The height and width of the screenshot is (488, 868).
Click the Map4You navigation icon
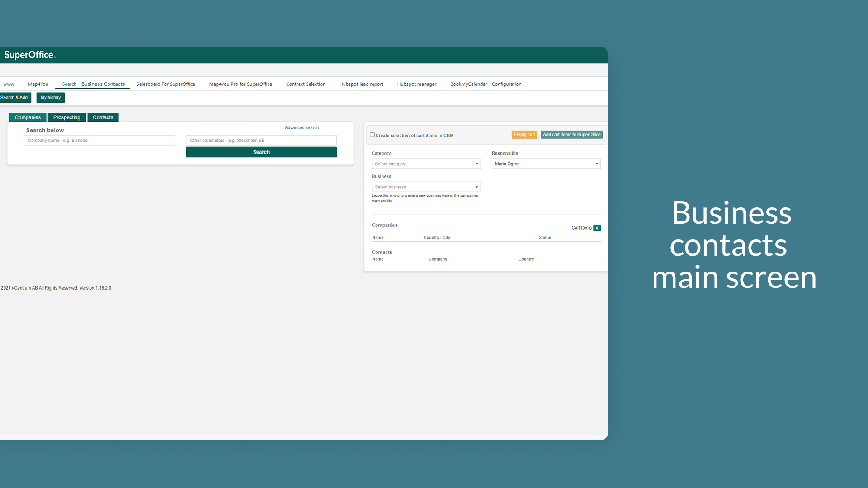point(38,84)
